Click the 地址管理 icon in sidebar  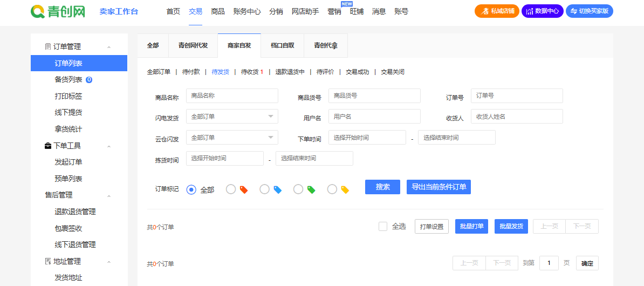click(x=47, y=261)
